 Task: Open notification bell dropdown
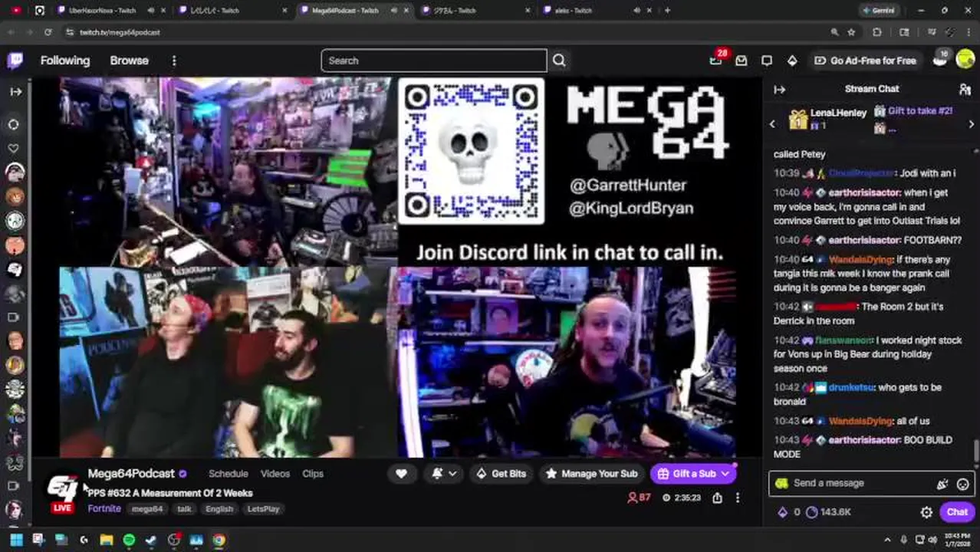tap(443, 474)
